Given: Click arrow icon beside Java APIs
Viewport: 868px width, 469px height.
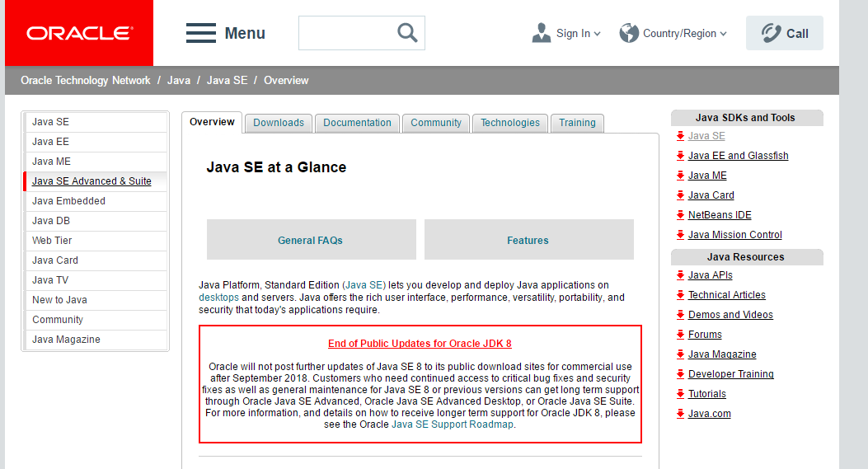Looking at the screenshot, I should tap(680, 275).
